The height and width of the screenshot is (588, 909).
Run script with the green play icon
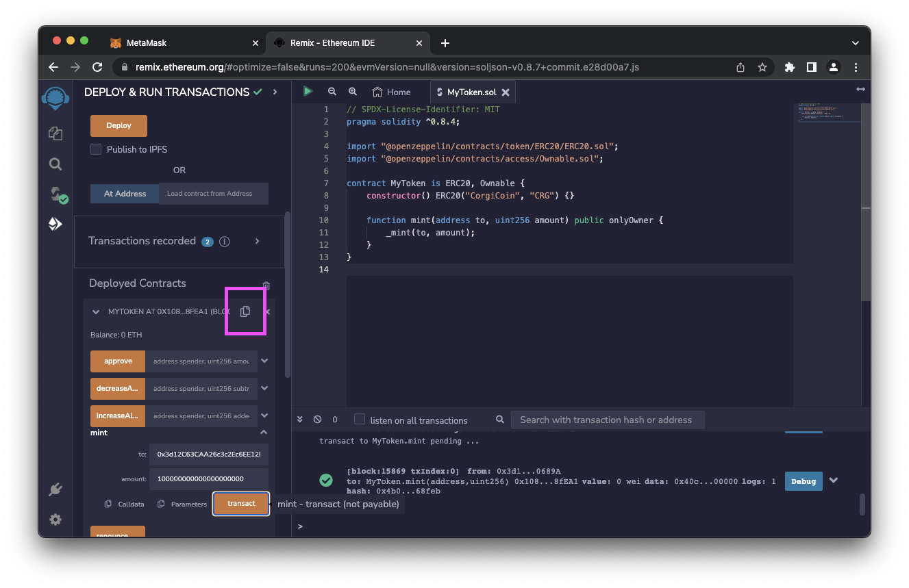[308, 91]
